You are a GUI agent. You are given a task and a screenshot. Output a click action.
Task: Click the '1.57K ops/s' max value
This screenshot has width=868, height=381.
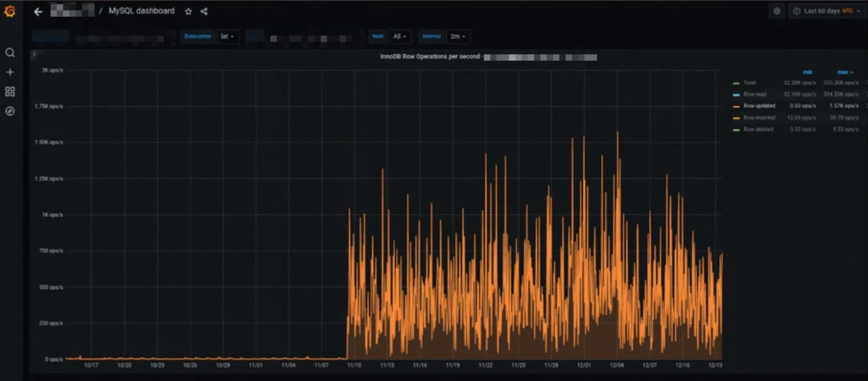pyautogui.click(x=844, y=106)
